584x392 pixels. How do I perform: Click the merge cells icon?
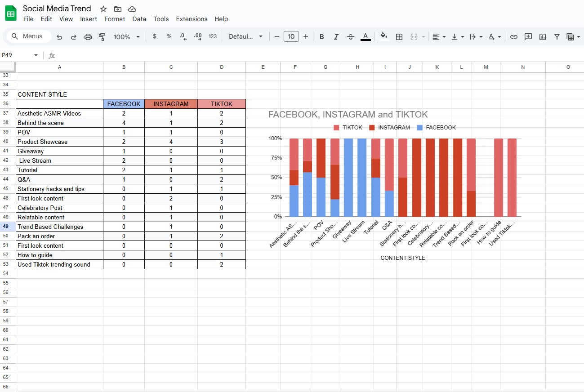[x=415, y=37]
